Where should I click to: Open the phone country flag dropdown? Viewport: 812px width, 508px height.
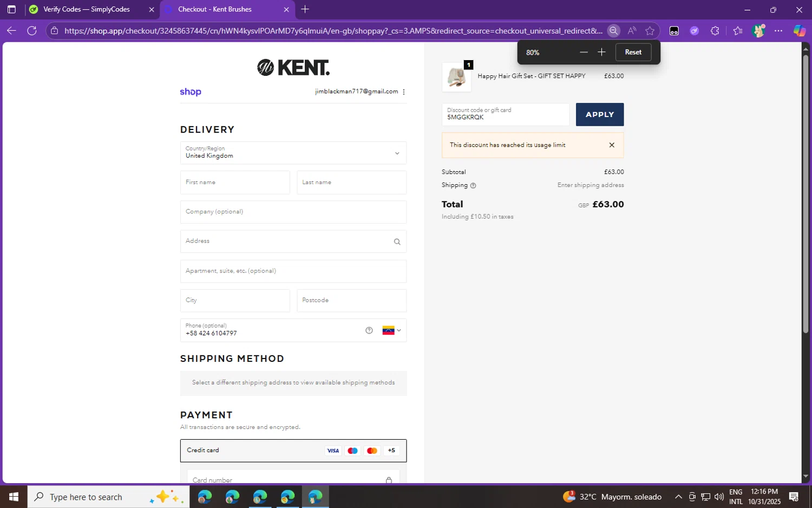pyautogui.click(x=392, y=330)
